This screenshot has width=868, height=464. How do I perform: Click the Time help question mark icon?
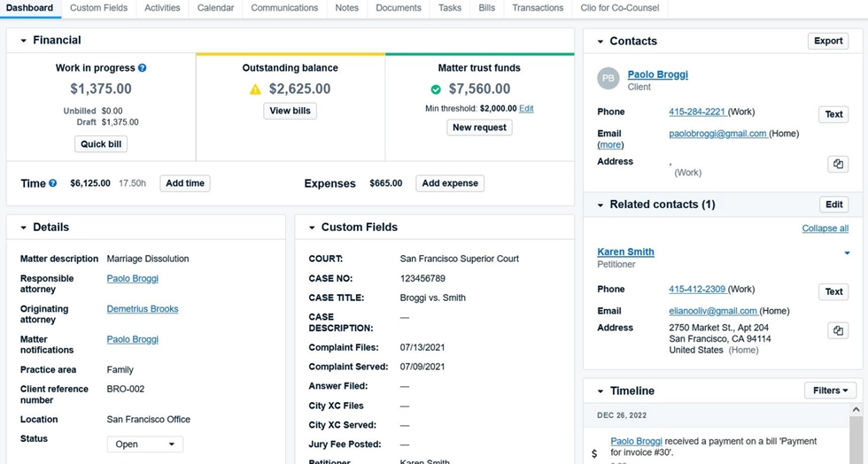click(52, 183)
